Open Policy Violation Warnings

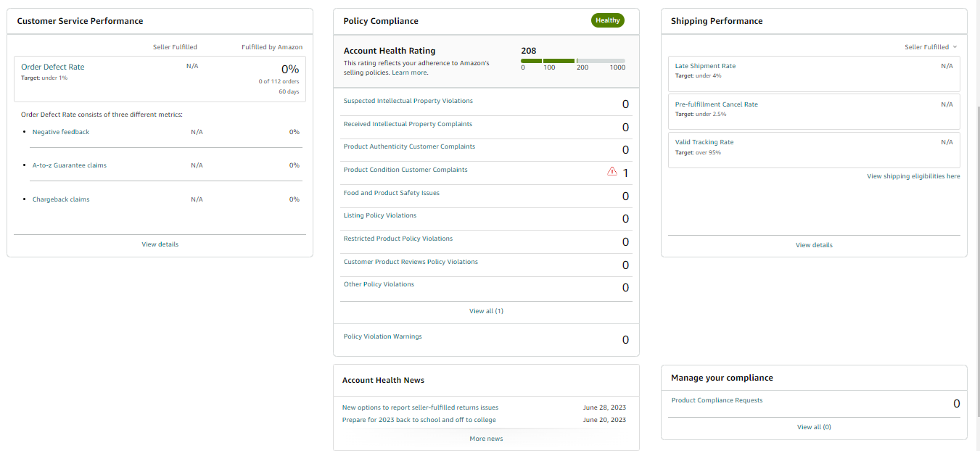(x=383, y=336)
